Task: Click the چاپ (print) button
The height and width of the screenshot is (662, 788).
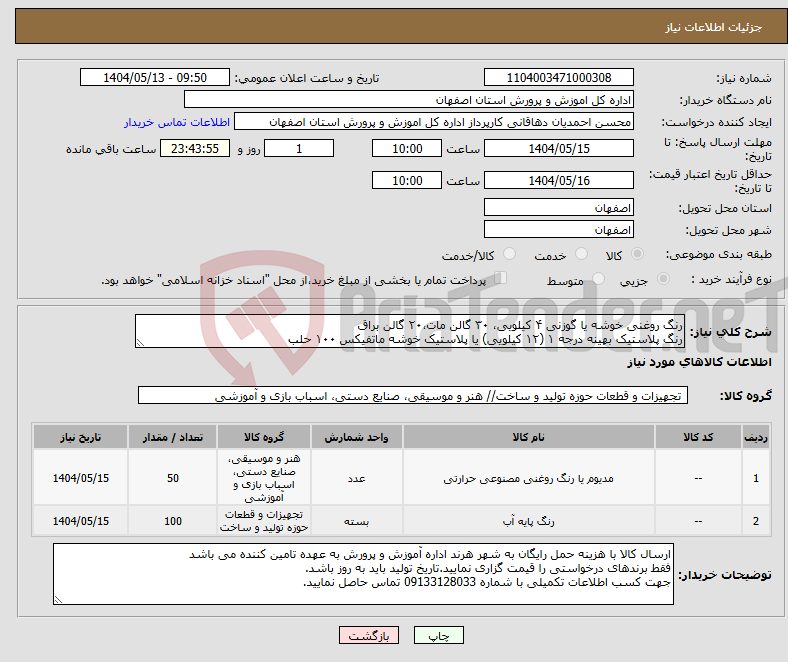Action: 438,635
